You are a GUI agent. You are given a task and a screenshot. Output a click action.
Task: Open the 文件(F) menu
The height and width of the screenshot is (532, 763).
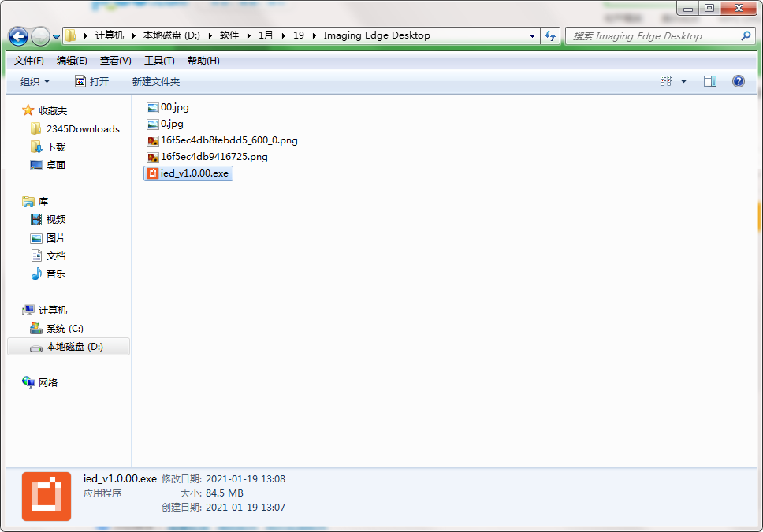28,61
